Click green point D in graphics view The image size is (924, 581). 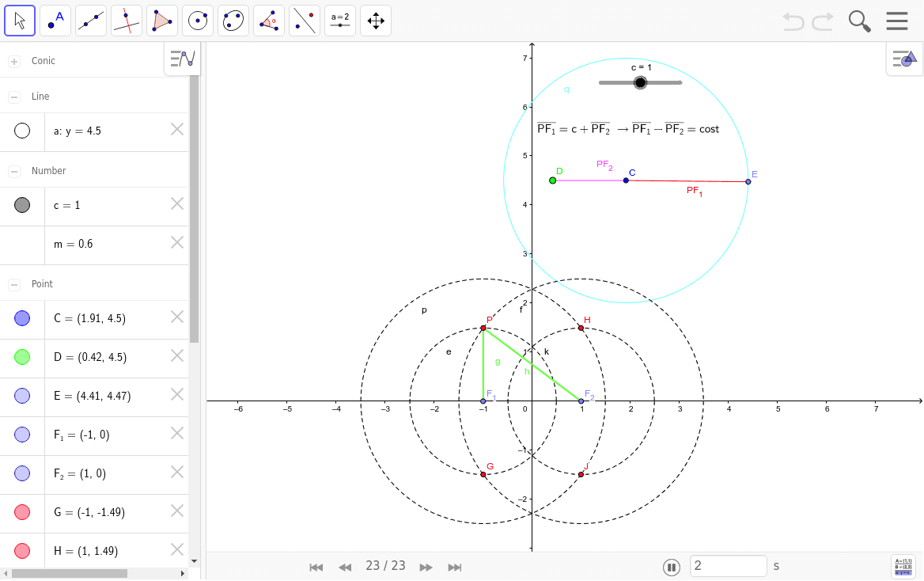click(x=553, y=180)
